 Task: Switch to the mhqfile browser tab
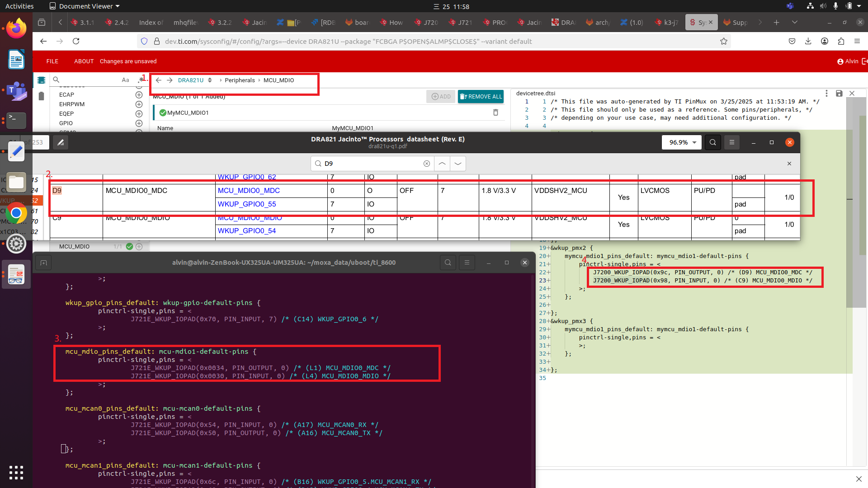185,22
